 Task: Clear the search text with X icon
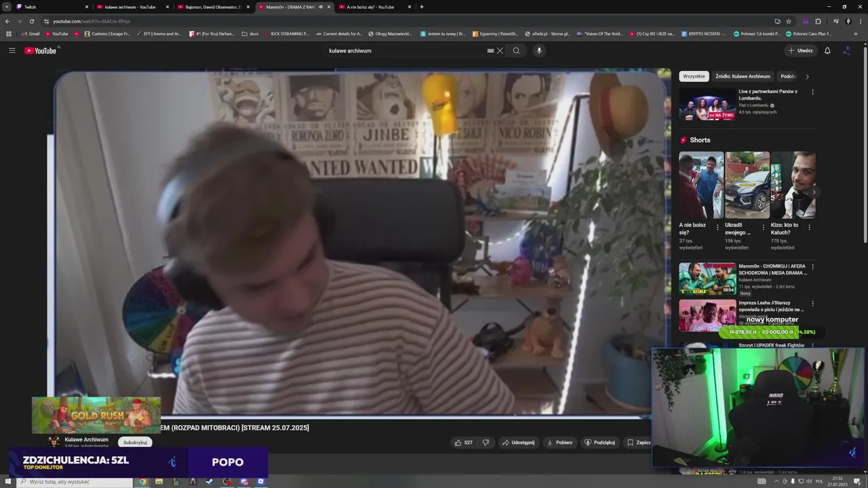(500, 51)
